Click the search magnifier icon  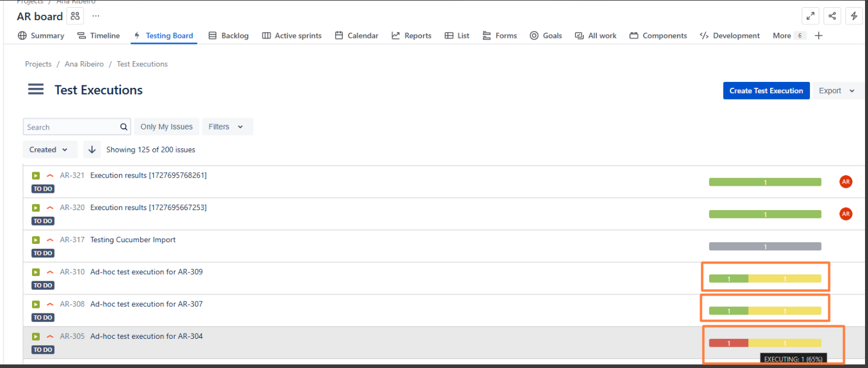click(124, 127)
